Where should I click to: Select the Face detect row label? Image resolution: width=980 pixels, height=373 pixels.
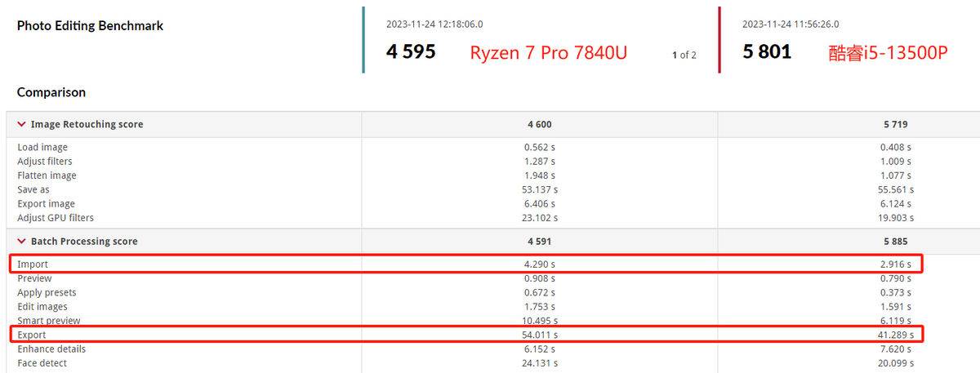[42, 363]
